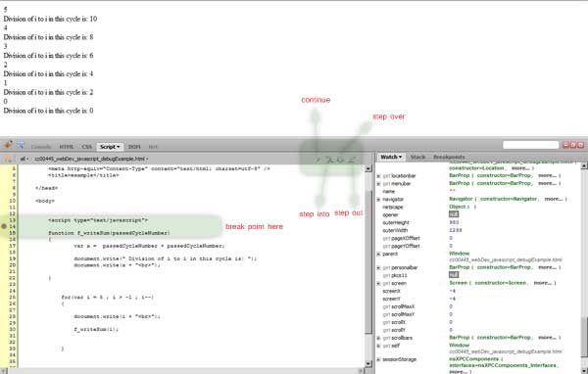Expand the navigator property
The image size is (588, 374).
378,200
